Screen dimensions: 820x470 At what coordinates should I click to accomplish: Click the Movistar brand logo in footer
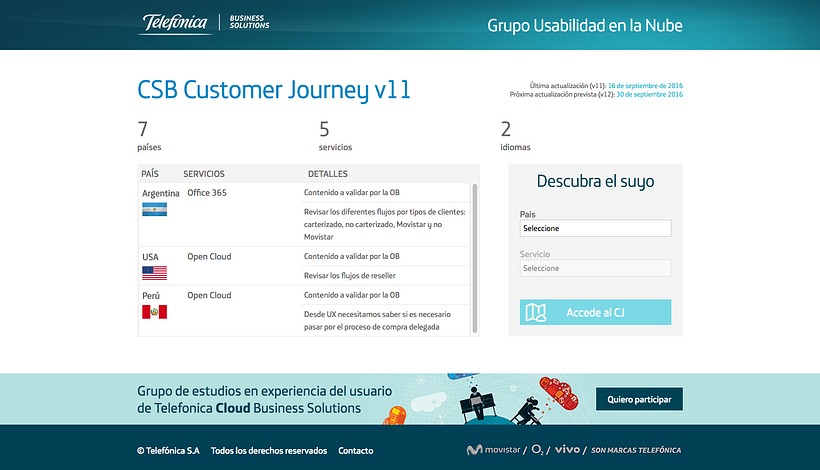click(x=493, y=450)
